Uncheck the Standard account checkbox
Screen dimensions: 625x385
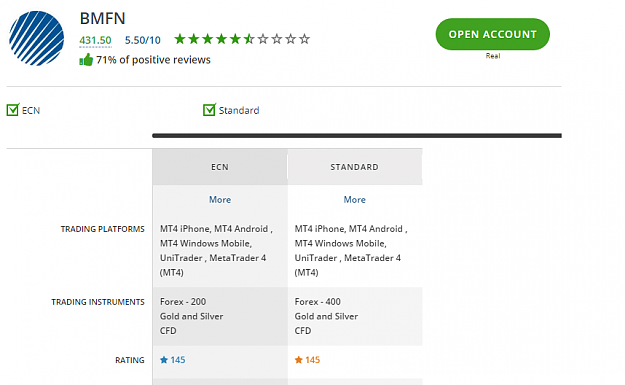click(209, 110)
